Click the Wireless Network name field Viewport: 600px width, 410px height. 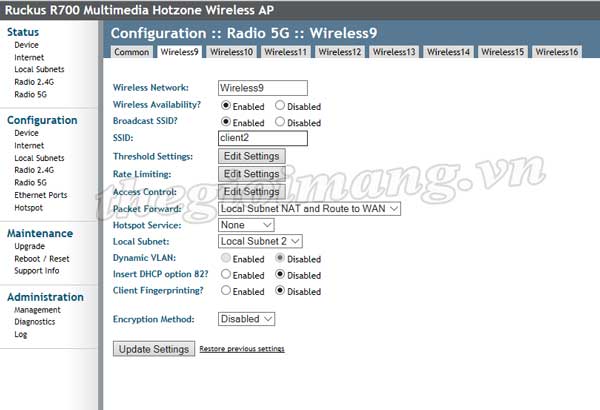click(x=263, y=88)
